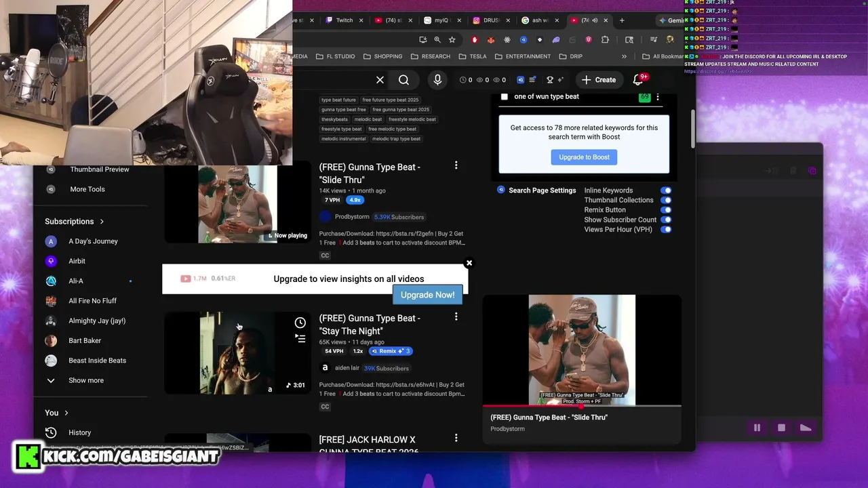The image size is (868, 488).
Task: Start voice search with the microphone icon
Action: pyautogui.click(x=437, y=80)
